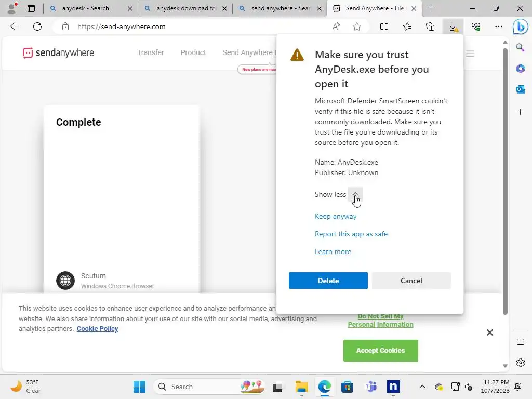
Task: Click Keep anyway link
Action: pyautogui.click(x=336, y=216)
